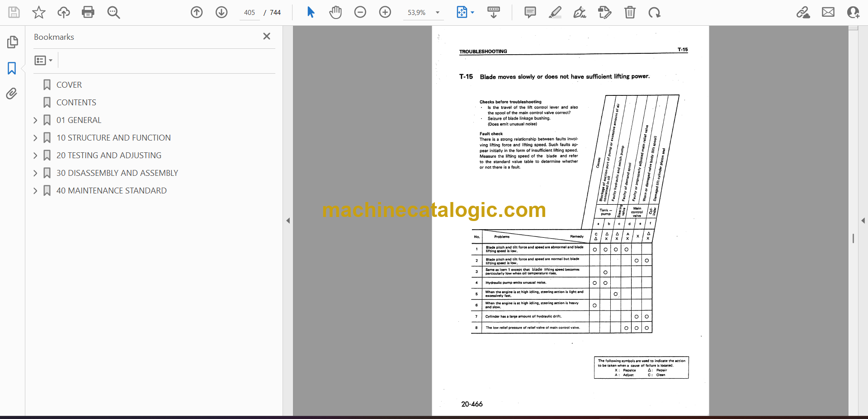Screen dimensions: 868x419
Task: Open fit page options dropdown arrow
Action: point(472,13)
